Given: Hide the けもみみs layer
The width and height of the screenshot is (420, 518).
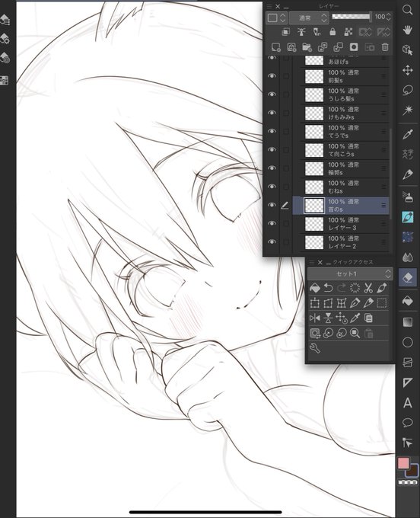Looking at the screenshot, I should [x=272, y=113].
